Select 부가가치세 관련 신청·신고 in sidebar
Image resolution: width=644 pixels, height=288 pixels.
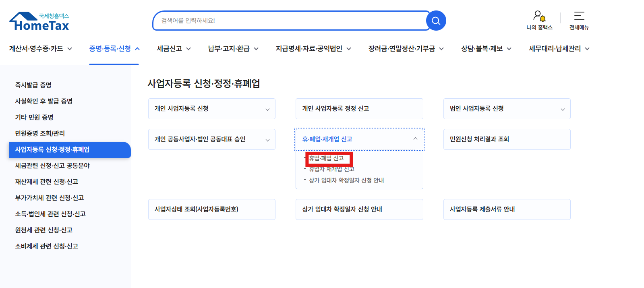click(50, 198)
